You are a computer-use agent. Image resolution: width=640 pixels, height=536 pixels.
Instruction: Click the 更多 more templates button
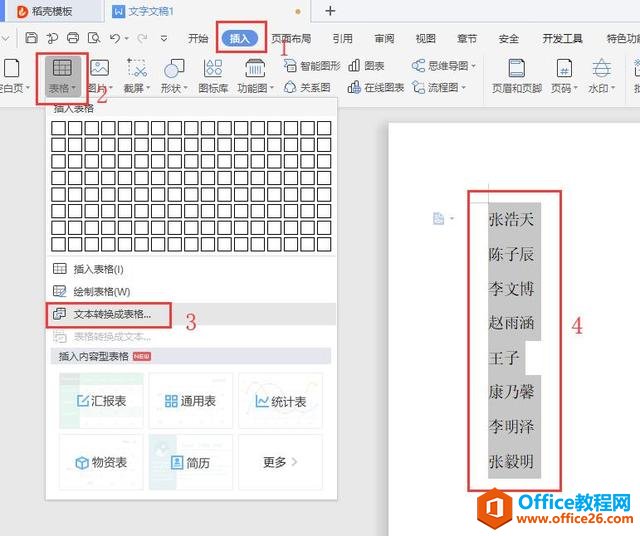tap(280, 462)
